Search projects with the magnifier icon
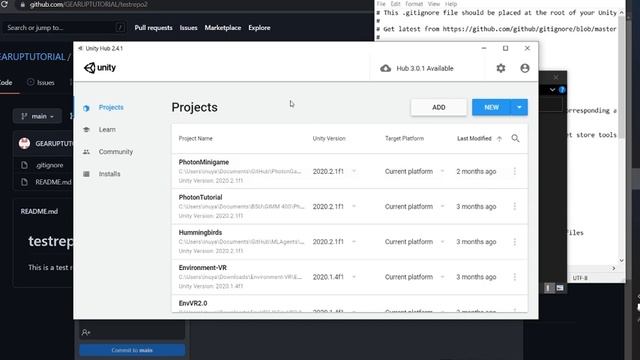 click(516, 138)
